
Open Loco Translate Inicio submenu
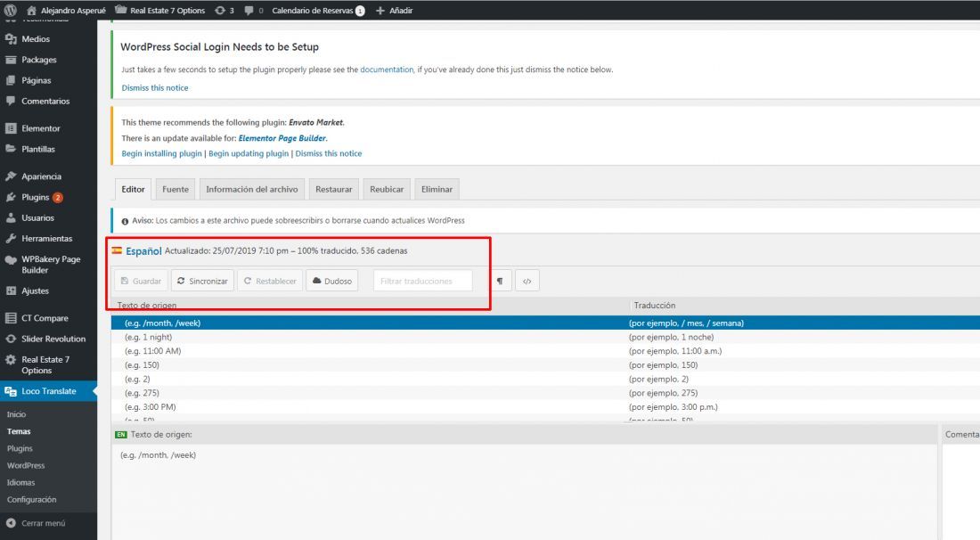click(16, 414)
